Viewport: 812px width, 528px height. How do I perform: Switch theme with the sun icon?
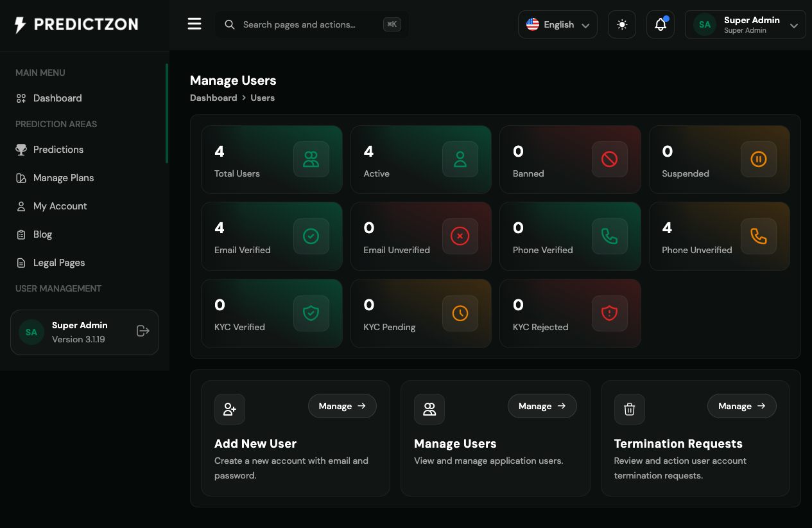tap(622, 24)
